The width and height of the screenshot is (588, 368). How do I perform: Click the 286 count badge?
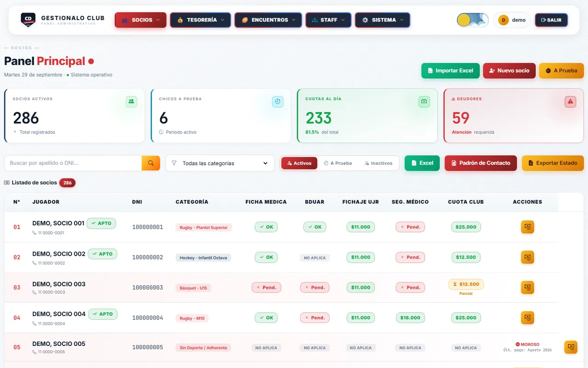tap(67, 183)
